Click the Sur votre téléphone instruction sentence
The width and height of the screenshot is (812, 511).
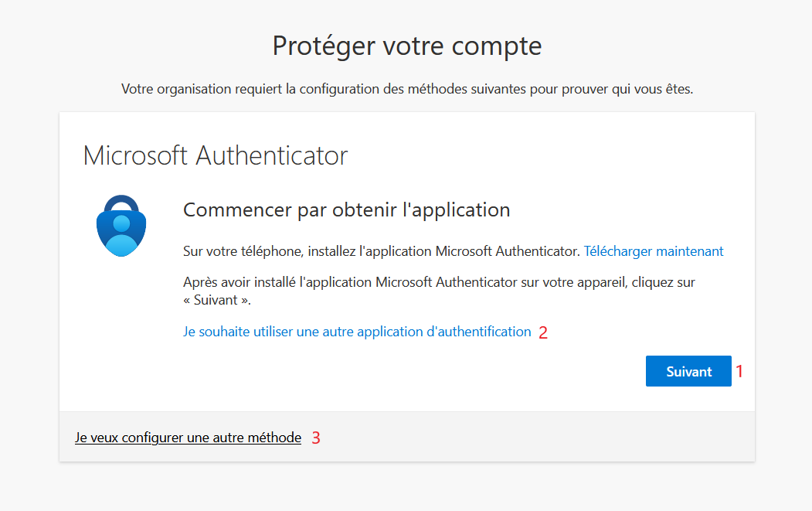[381, 251]
